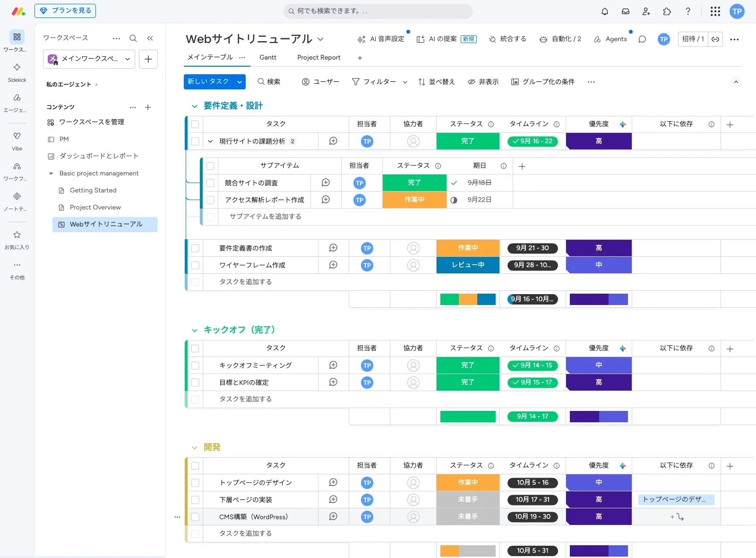Collapse the キックオフ（完了） group

coord(194,331)
